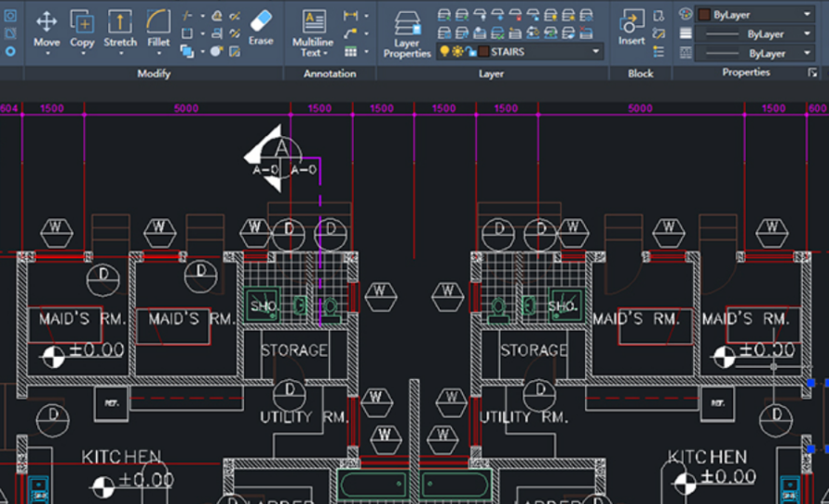Expand the STAIRS layer dropdown

tap(596, 51)
